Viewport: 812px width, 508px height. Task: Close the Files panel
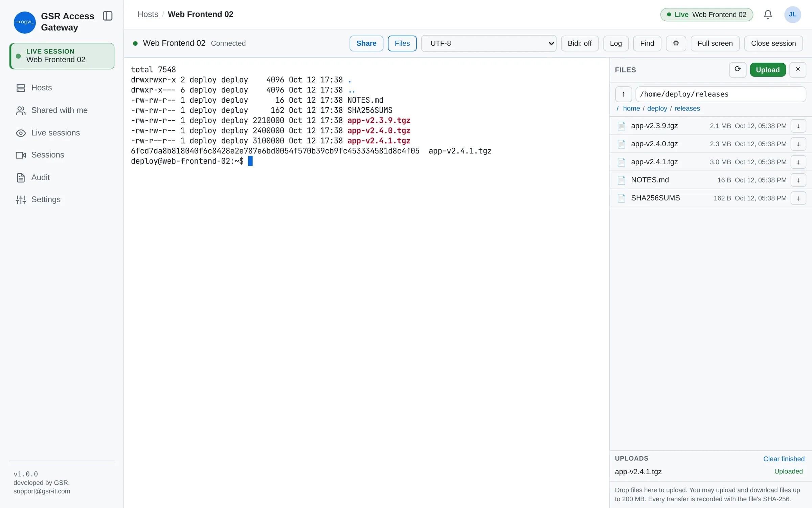click(x=798, y=70)
